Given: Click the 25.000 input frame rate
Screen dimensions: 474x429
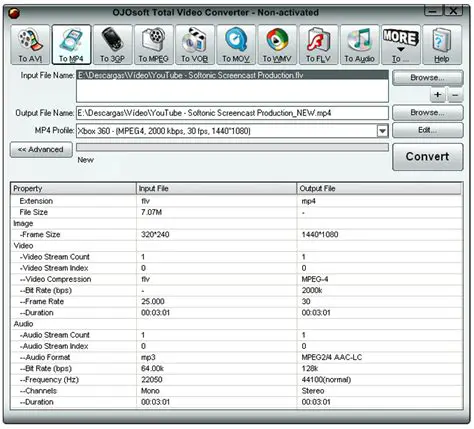Looking at the screenshot, I should 153,302.
